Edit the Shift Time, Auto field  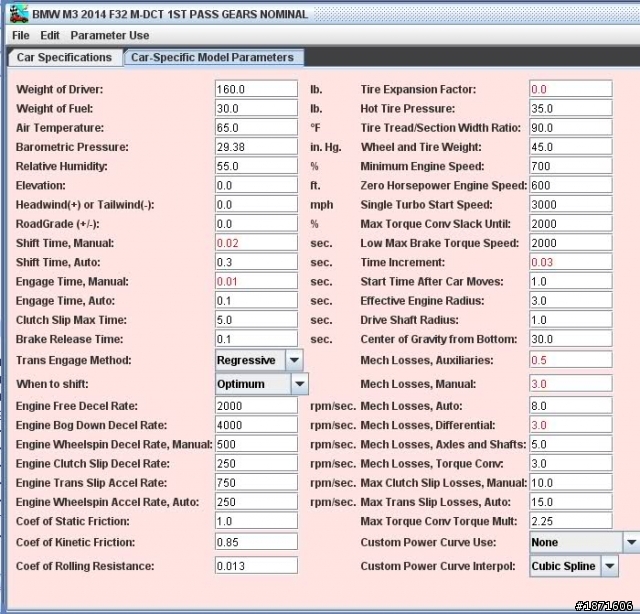coord(256,262)
